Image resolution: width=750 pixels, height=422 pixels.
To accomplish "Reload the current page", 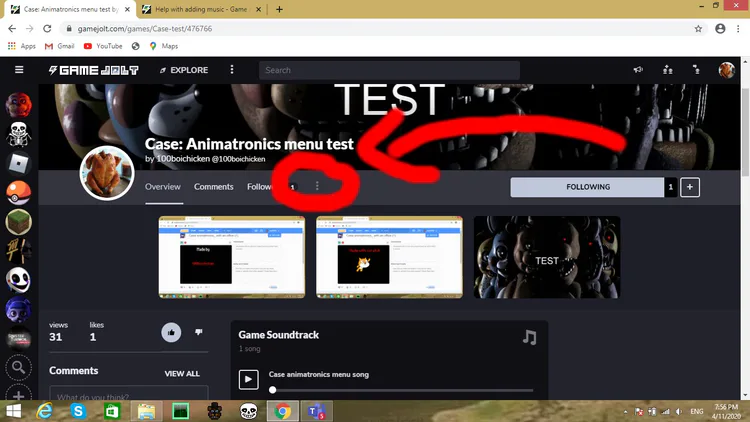I will [47, 29].
